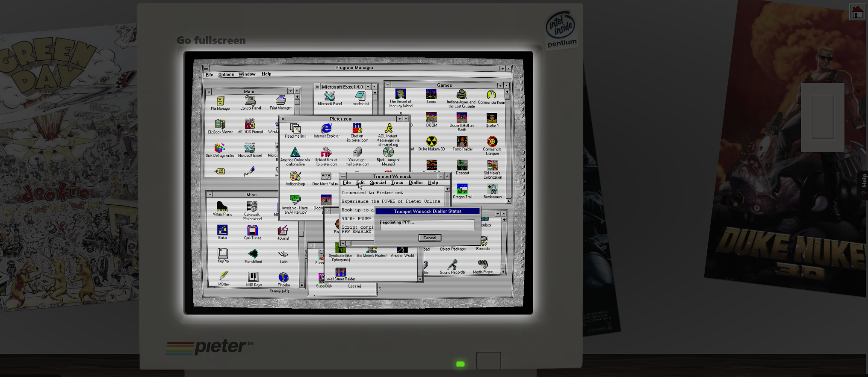
Task: Click the Go fullscreen link
Action: (x=211, y=40)
